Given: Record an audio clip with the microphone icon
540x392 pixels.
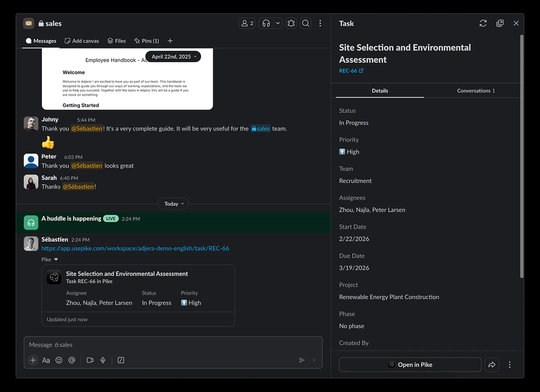Looking at the screenshot, I should pos(103,360).
